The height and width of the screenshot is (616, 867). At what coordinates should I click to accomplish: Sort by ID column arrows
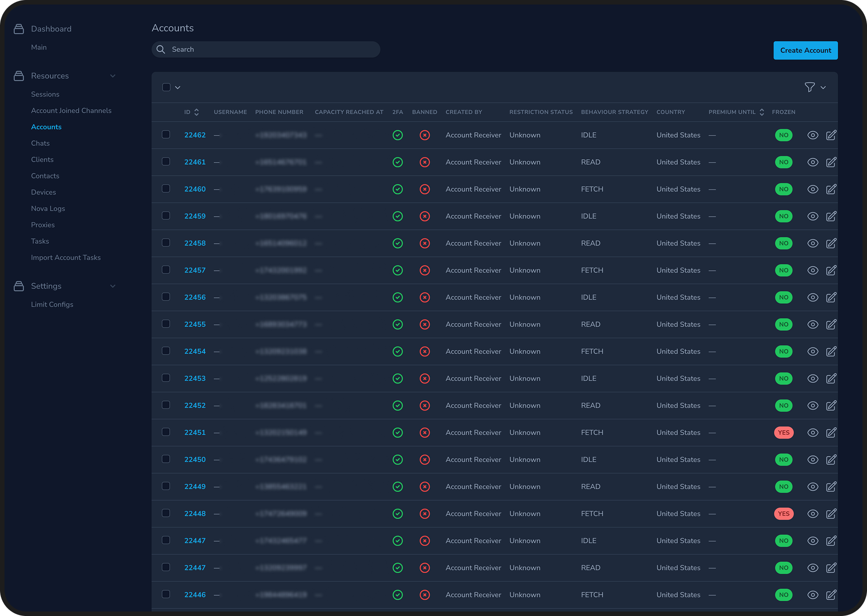(196, 112)
